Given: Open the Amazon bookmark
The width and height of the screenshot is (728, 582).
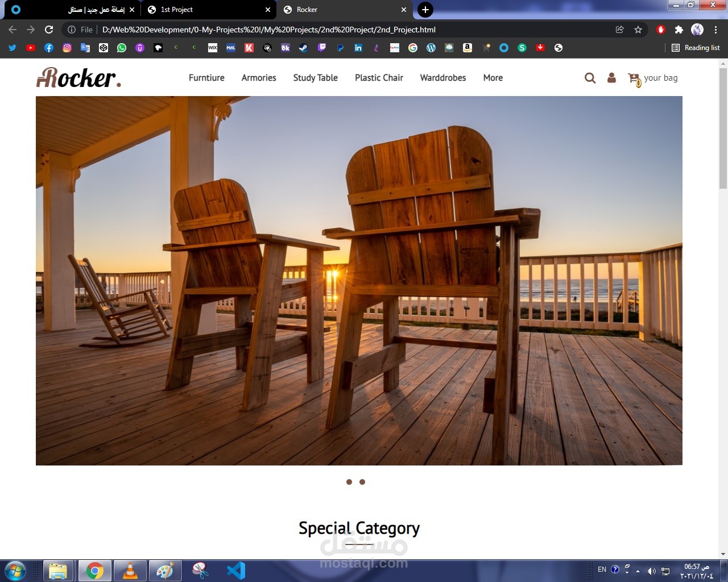Looking at the screenshot, I should point(467,48).
